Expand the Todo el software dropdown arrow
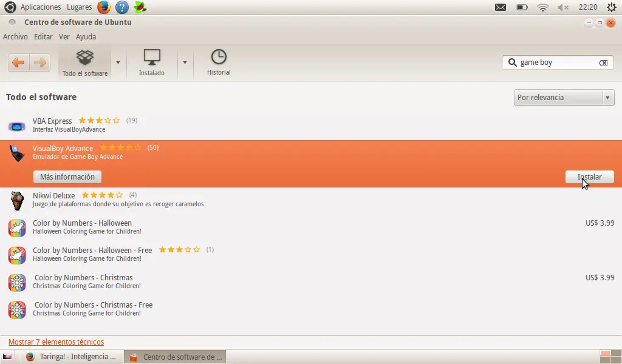 click(x=118, y=62)
